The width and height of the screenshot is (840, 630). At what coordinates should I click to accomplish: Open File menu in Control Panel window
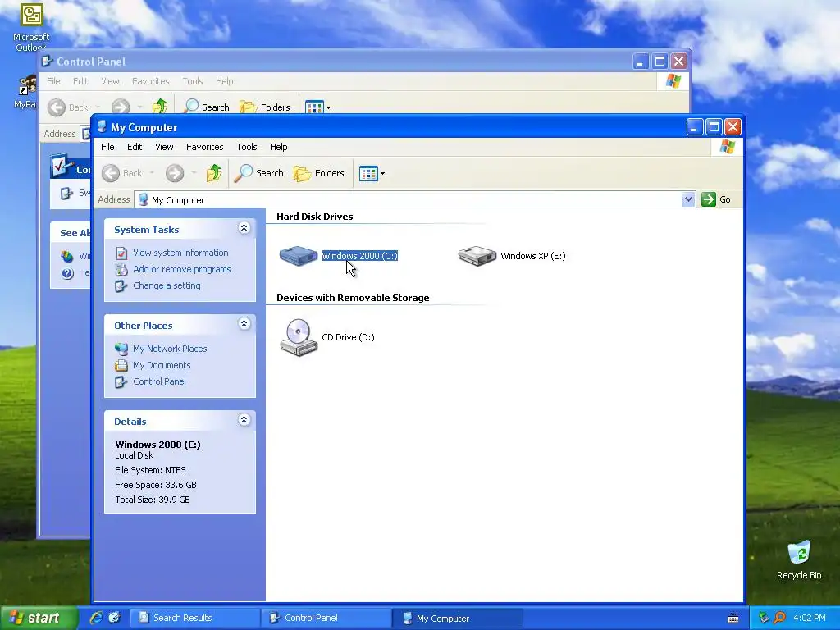(x=53, y=81)
